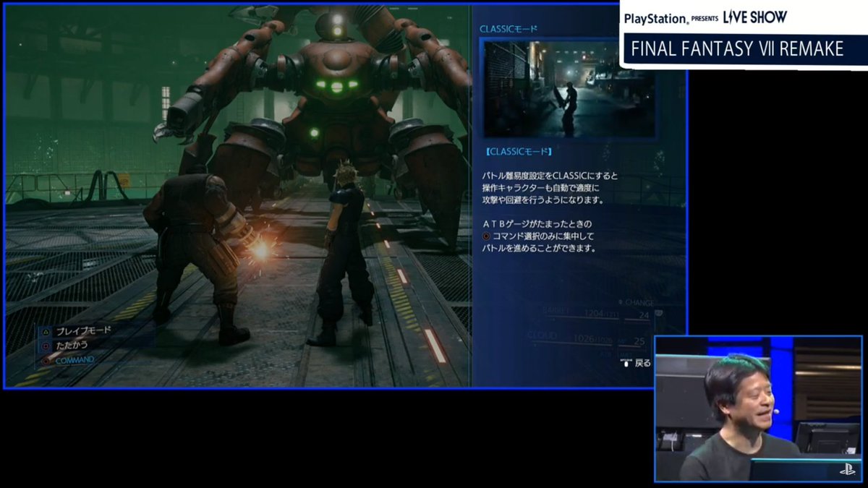
Task: Click the 戻る back button
Action: tap(642, 363)
